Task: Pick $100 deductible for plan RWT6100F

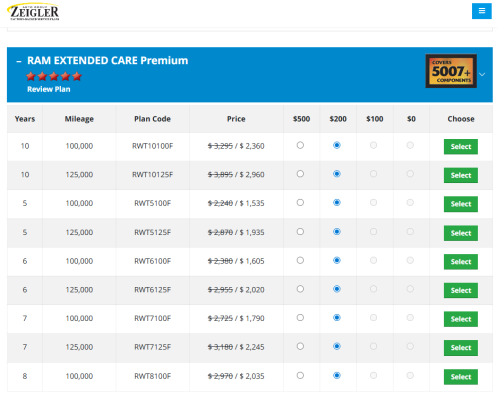Action: 373,260
